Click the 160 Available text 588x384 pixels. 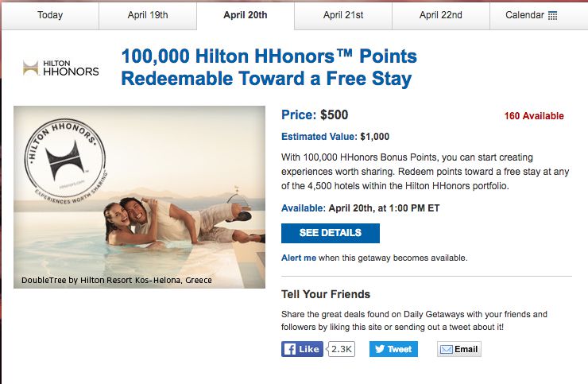pyautogui.click(x=534, y=116)
